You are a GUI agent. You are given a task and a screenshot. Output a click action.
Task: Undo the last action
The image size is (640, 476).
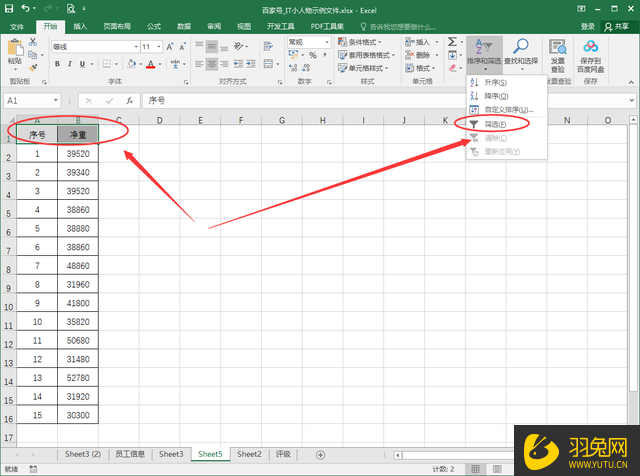coord(26,8)
